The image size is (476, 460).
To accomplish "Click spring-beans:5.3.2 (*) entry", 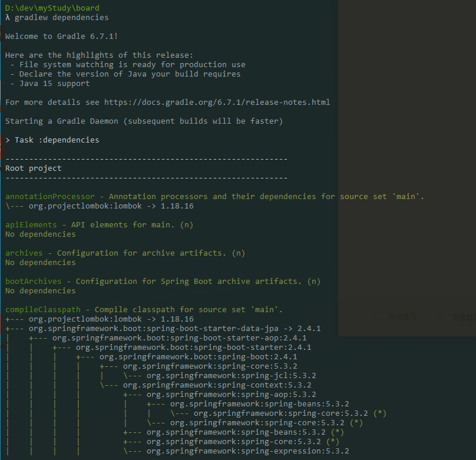I will (x=245, y=432).
